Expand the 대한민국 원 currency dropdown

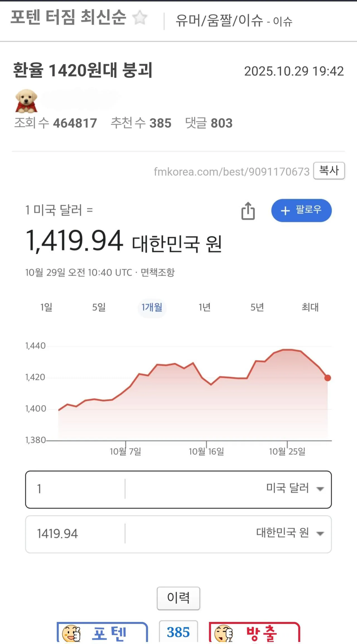click(290, 533)
